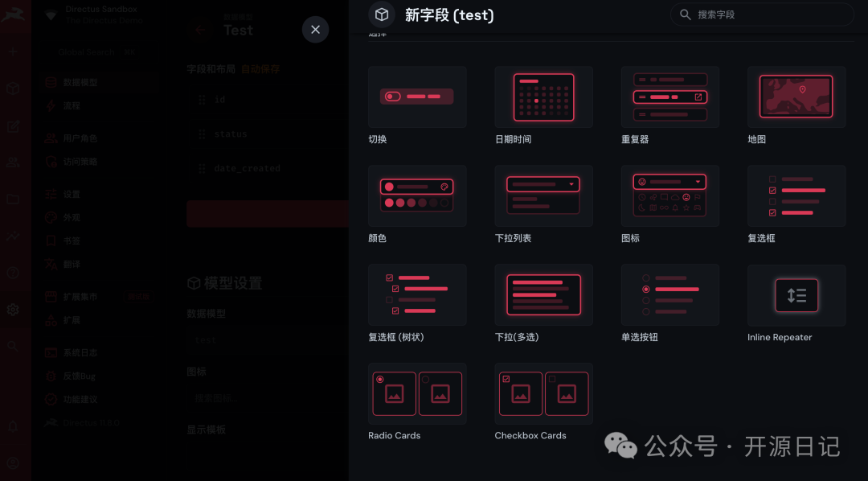Pick the Inline Repeater field card
The width and height of the screenshot is (868, 481).
(x=796, y=295)
